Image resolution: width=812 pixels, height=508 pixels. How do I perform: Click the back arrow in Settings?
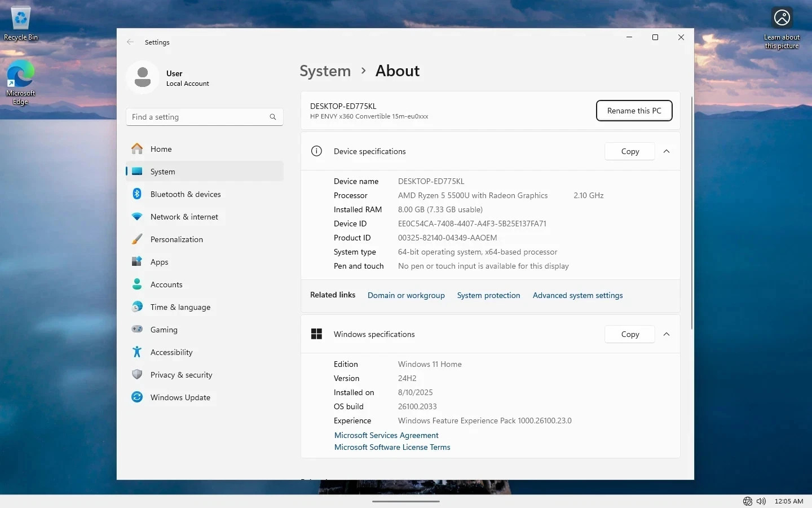[x=130, y=42]
